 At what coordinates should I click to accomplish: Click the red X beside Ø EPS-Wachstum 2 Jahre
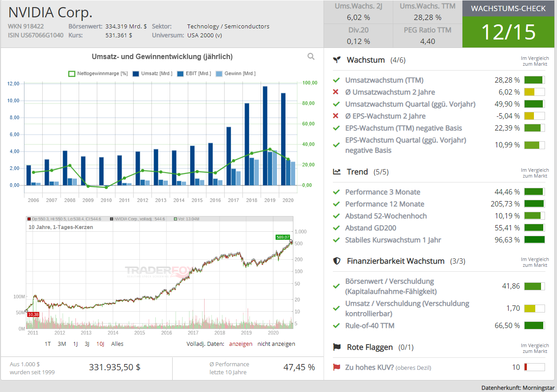tap(336, 116)
